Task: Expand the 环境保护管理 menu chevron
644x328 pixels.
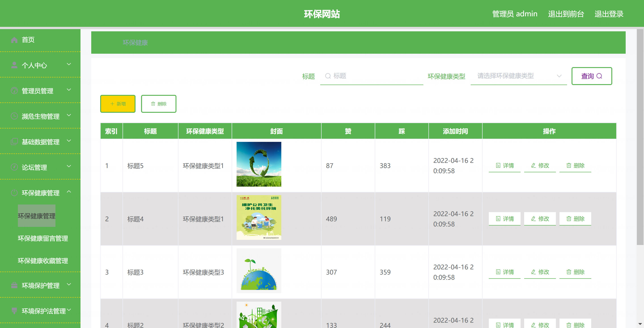Action: (x=69, y=284)
